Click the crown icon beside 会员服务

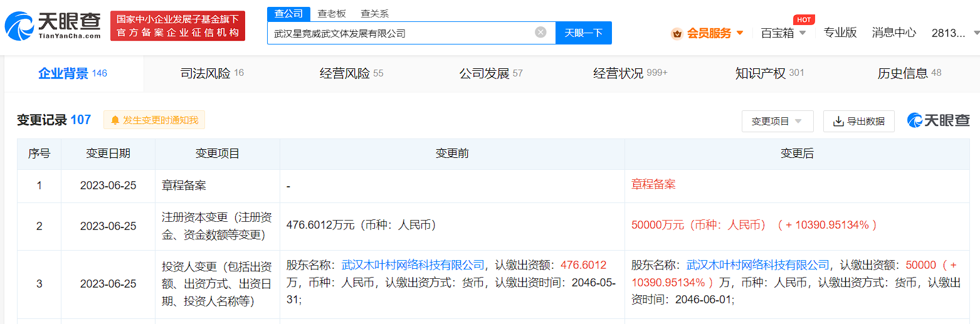[x=677, y=33]
